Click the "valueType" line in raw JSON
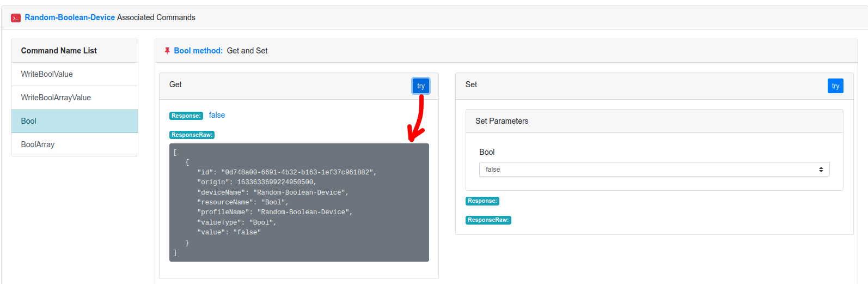868x284 pixels. point(236,222)
